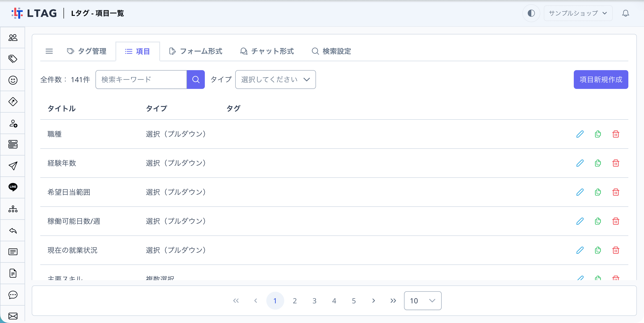Screen dimensions: 644x323
Task: Open the タイプ 選択してください dropdown
Action: coord(275,80)
